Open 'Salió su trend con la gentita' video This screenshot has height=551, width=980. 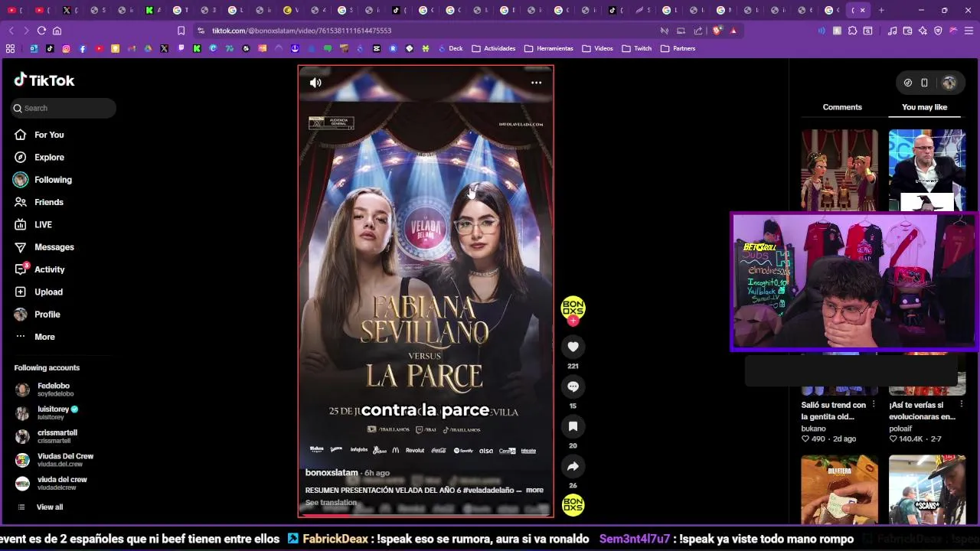coord(834,411)
